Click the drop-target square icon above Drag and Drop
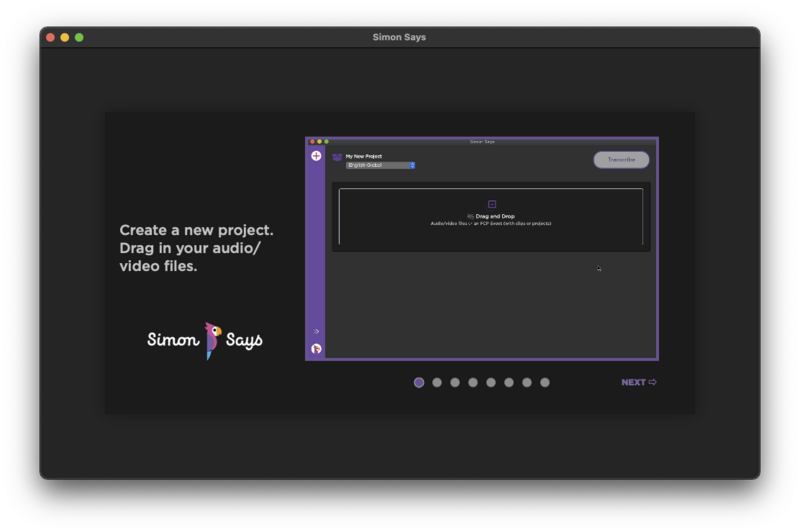 point(492,204)
